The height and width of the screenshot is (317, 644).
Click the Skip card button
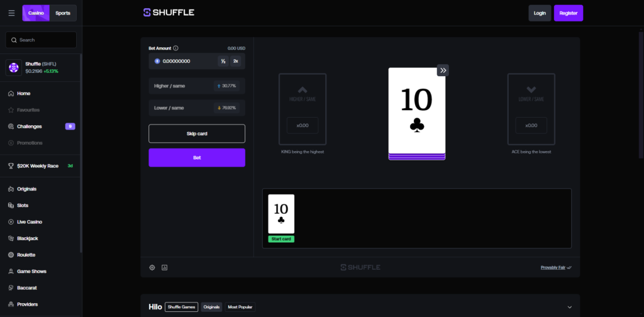pyautogui.click(x=197, y=133)
